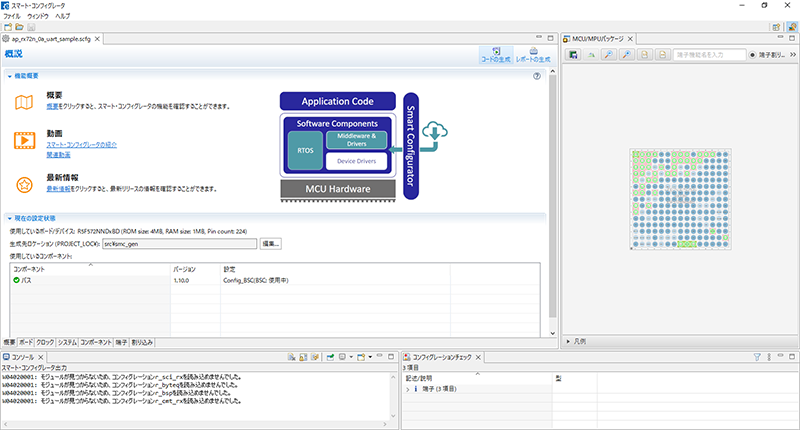800x430 pixels.
Task: Click the second page icon in the package toolbar
Action: click(x=662, y=55)
